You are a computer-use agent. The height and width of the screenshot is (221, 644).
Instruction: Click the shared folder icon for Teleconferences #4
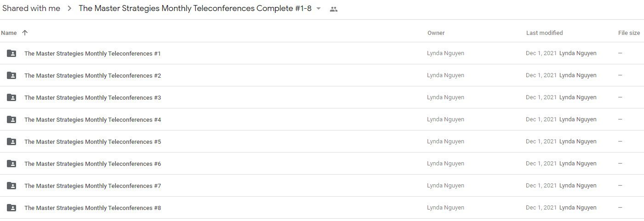[x=11, y=119]
